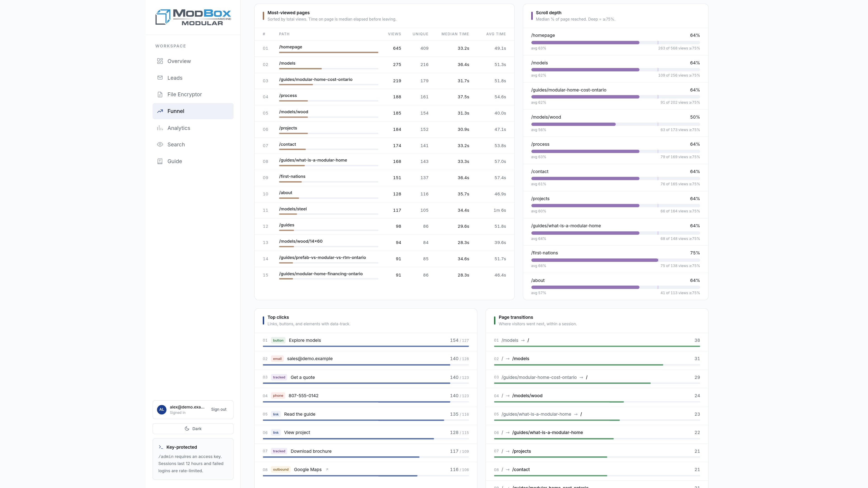Viewport: 868px width, 488px height.
Task: Click the Explore models click entry
Action: click(x=366, y=342)
